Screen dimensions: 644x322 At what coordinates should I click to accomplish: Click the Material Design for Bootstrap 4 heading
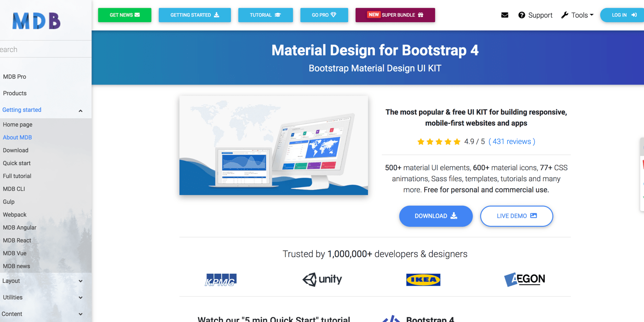pyautogui.click(x=375, y=50)
